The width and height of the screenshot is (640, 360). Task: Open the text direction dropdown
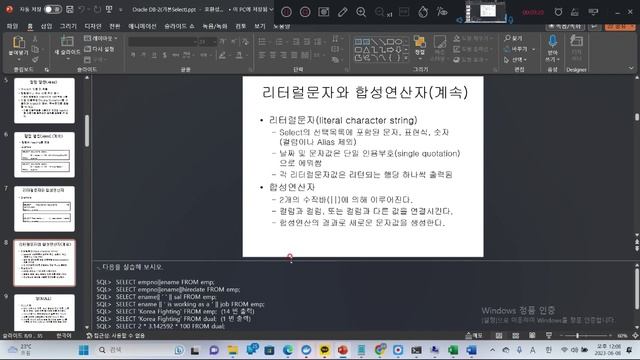point(336,39)
